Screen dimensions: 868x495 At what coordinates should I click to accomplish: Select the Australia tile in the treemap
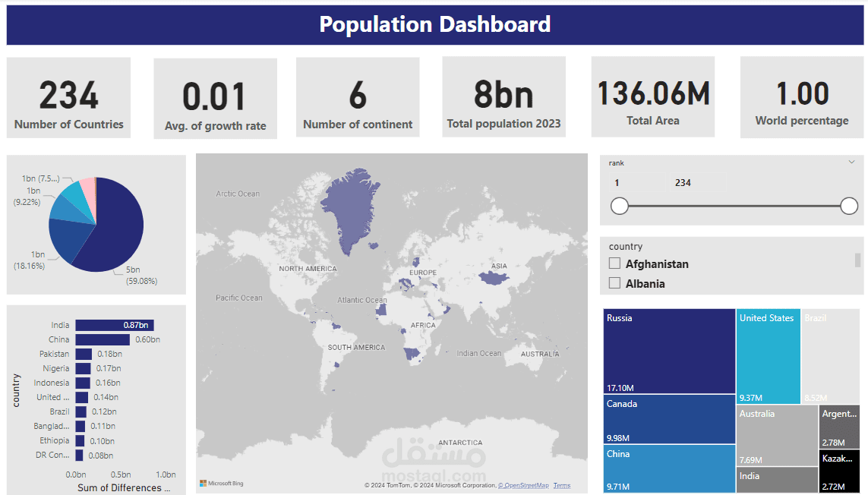[777, 434]
